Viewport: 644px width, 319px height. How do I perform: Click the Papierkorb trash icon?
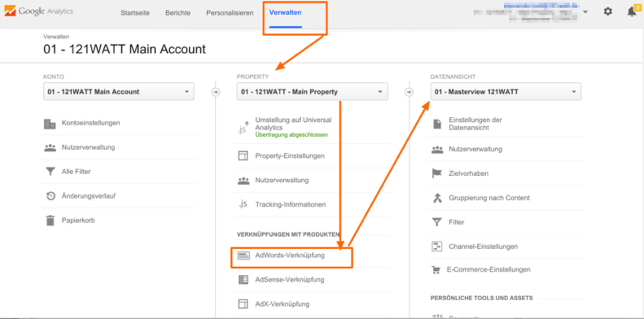pos(50,220)
